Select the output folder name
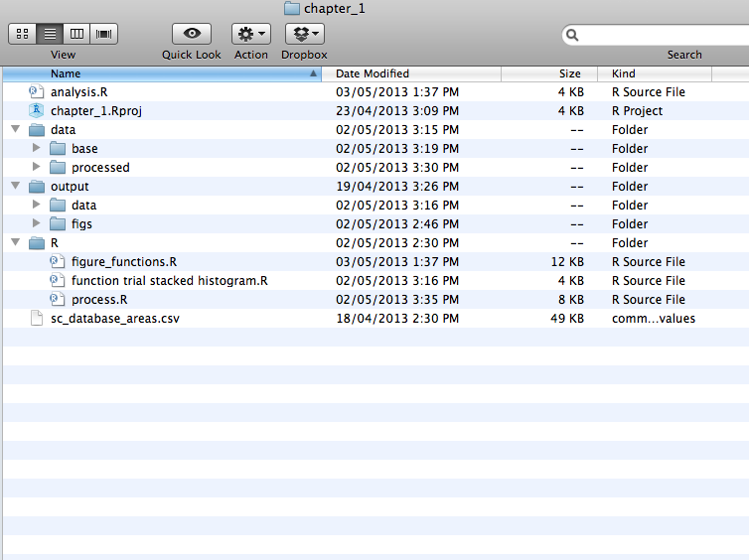The width and height of the screenshot is (749, 560). click(x=70, y=187)
